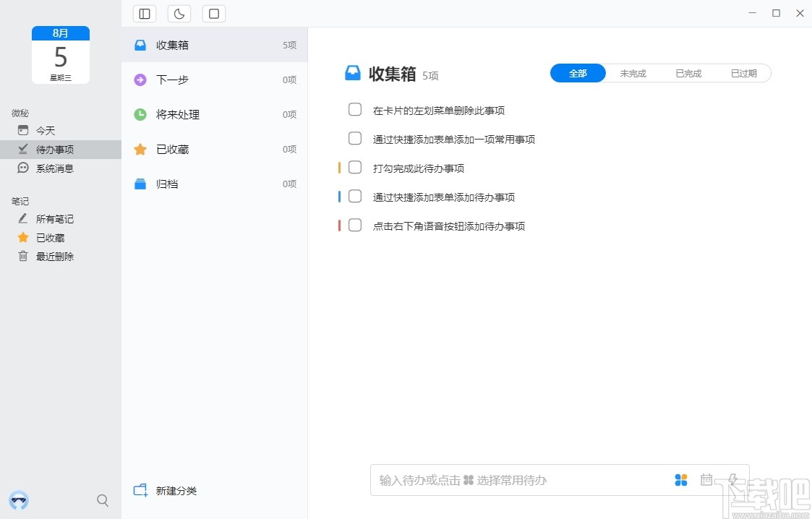Click the lightning quick-add icon in input bar

click(x=732, y=480)
